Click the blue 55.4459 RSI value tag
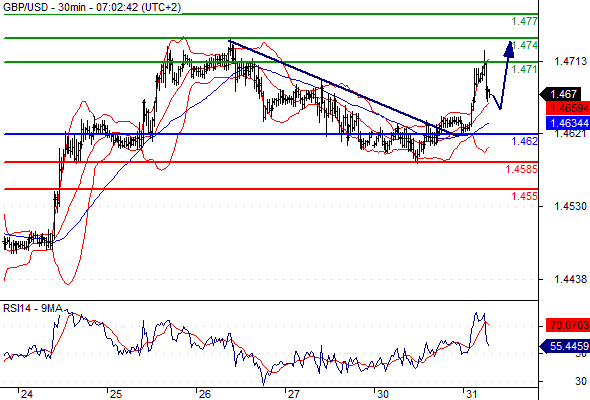Image resolution: width=590 pixels, height=400 pixels. click(x=565, y=346)
